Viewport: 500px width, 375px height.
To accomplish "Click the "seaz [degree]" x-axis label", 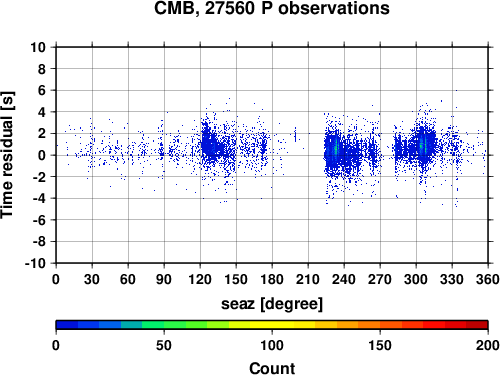I will (272, 304).
